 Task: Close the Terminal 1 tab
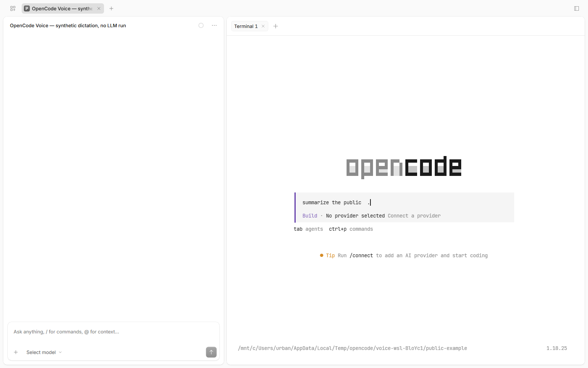coord(263,26)
